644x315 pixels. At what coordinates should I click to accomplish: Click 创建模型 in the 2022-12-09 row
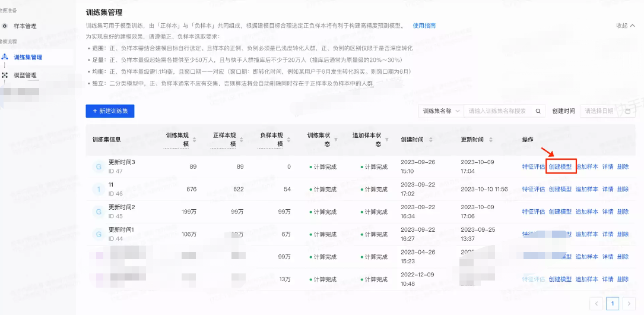[x=560, y=279]
